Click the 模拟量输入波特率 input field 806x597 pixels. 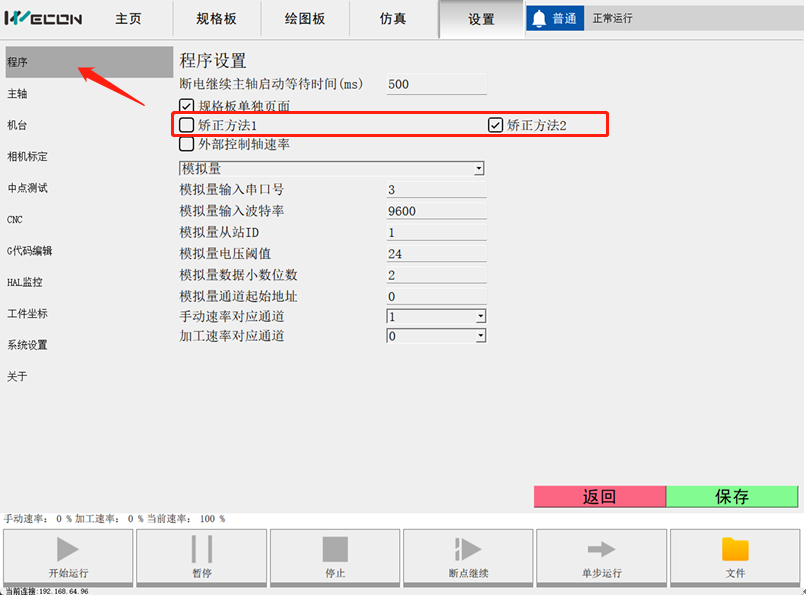coord(436,211)
